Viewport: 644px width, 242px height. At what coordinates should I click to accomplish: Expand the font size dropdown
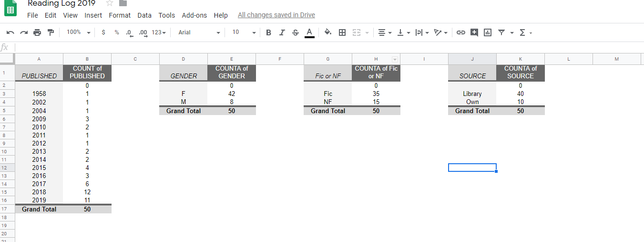click(x=244, y=32)
